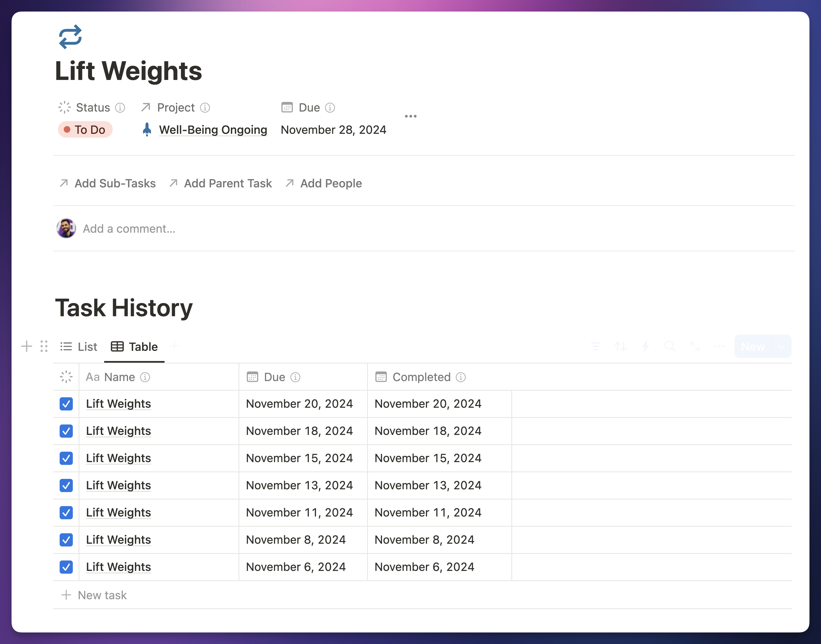Open the Name column header menu
821x644 pixels.
[159, 377]
